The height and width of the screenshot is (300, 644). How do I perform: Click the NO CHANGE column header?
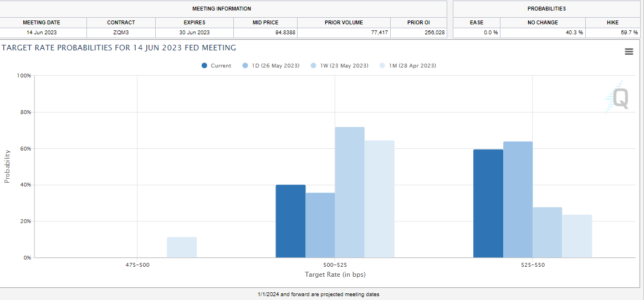click(543, 23)
